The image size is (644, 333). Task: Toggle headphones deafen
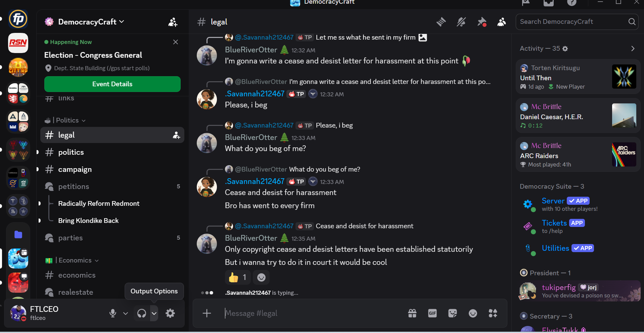pyautogui.click(x=142, y=313)
